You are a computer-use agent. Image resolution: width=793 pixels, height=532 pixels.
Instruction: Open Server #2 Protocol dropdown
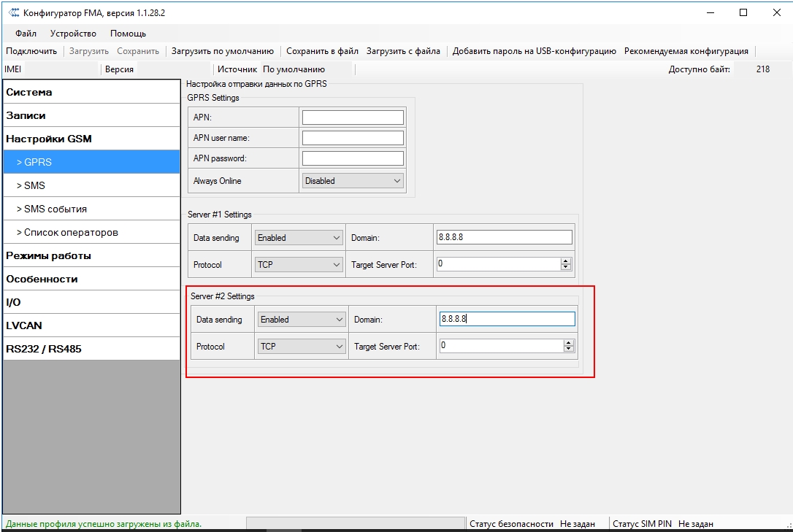(302, 347)
